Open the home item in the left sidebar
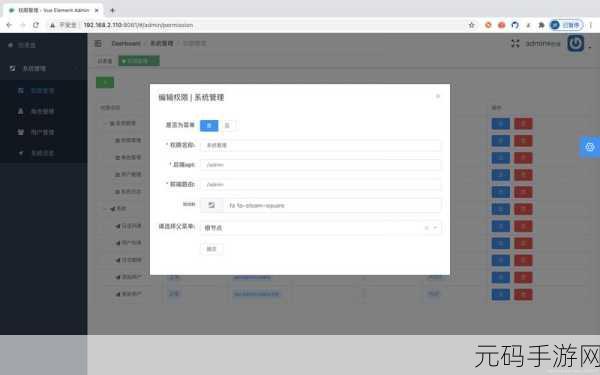600x375 pixels. coord(44,45)
